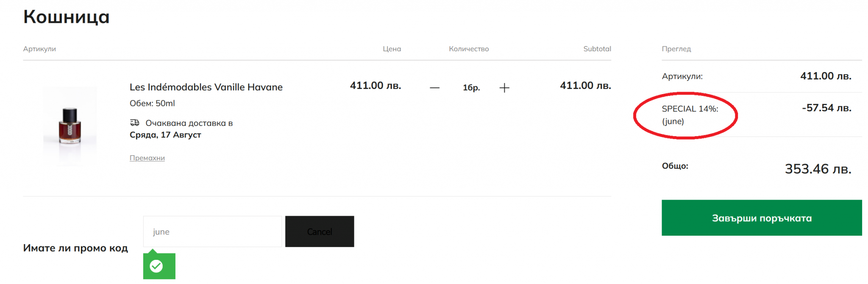Viewport: 868px width, 284px height.
Task: Click the SPECIAL 14% discount label
Action: [690, 109]
